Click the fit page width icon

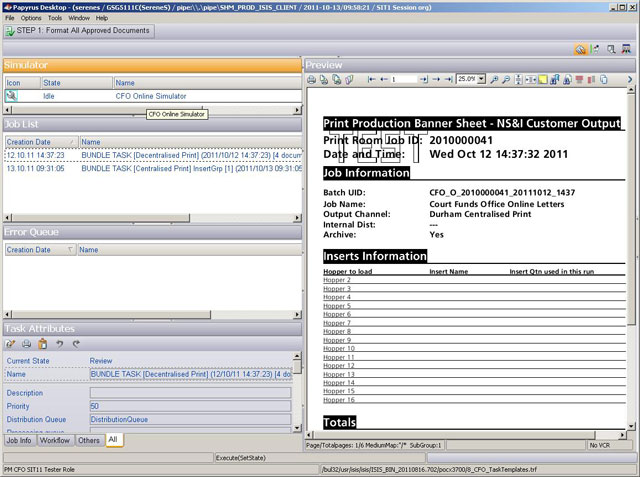pos(531,80)
